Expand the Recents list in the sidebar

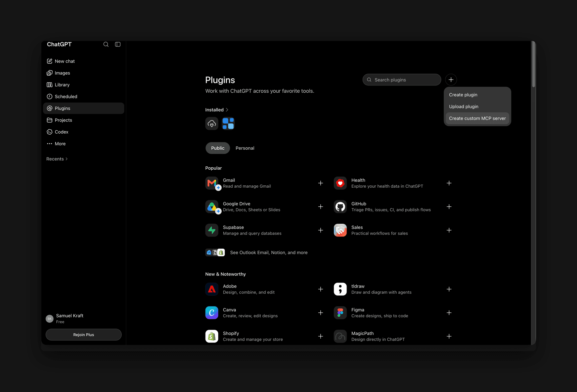click(57, 159)
